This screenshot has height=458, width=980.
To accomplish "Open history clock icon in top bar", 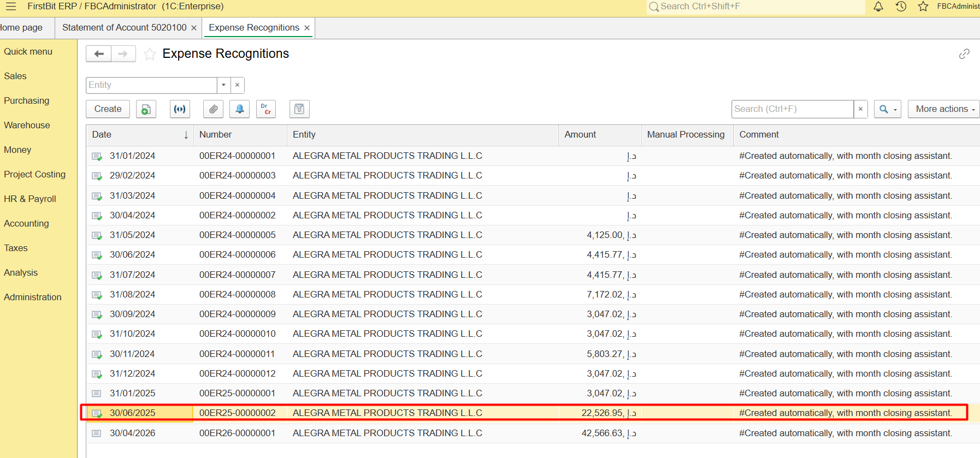I will click(x=901, y=7).
